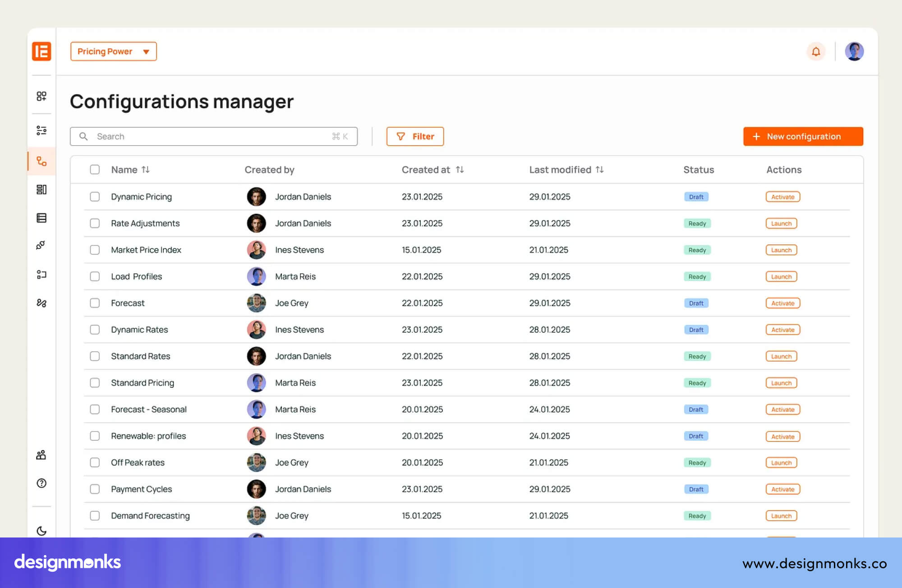Open the sliders settings sidebar icon
902x588 pixels.
tap(41, 130)
